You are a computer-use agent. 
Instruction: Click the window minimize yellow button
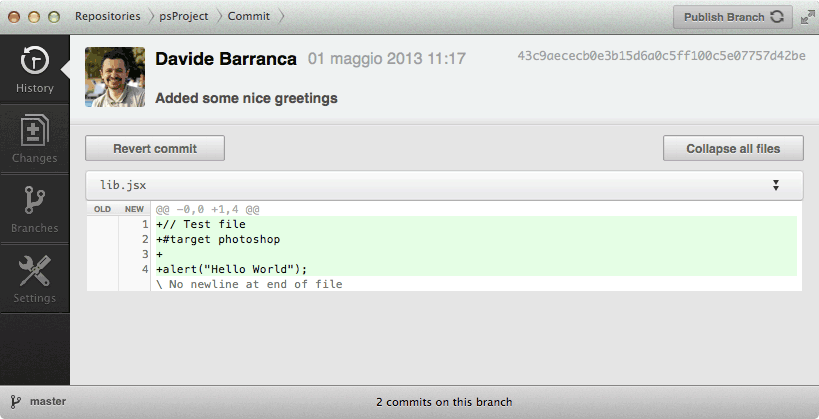34,17
